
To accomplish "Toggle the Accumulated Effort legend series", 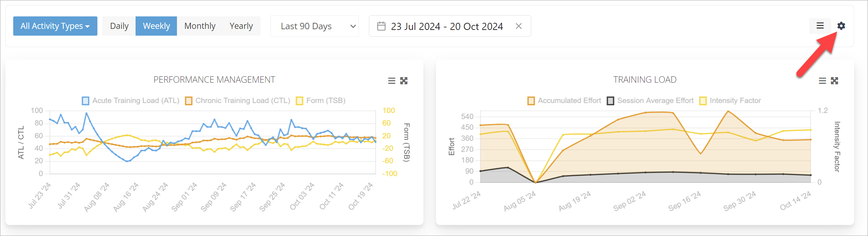I will click(564, 101).
